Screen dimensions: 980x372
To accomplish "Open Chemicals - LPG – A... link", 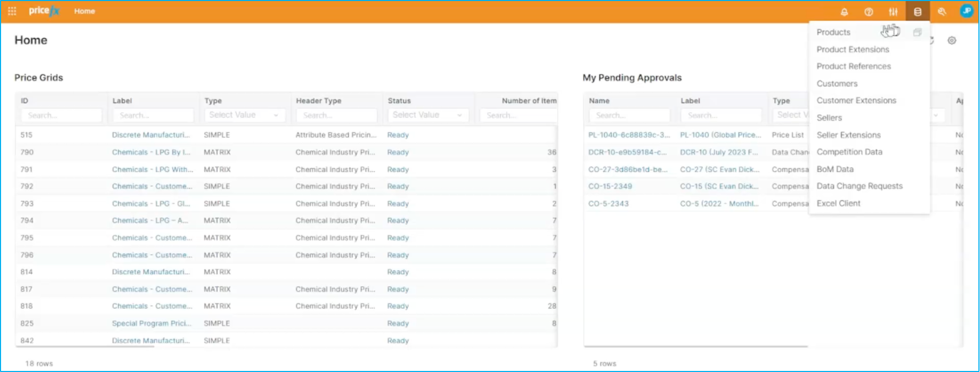I will click(x=150, y=220).
